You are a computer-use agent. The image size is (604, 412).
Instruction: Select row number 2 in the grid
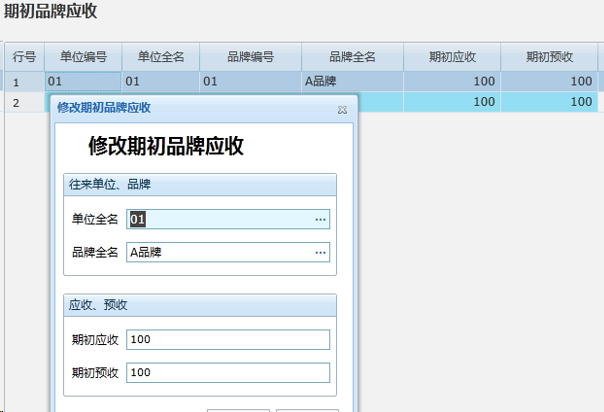(x=17, y=102)
